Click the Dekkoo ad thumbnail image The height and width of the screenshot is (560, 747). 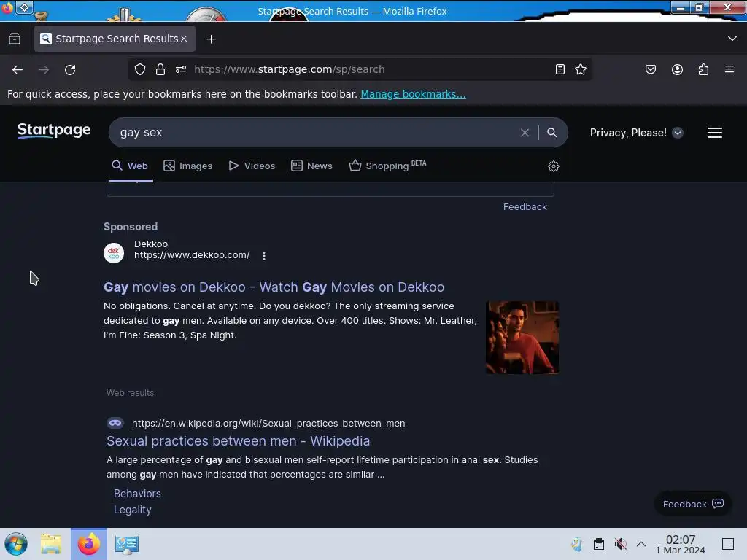pos(522,337)
